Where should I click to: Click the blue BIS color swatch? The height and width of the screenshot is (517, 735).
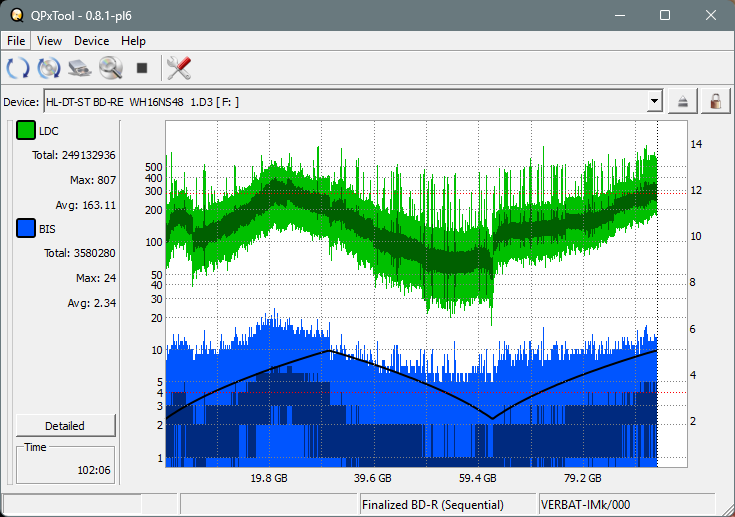coord(26,228)
